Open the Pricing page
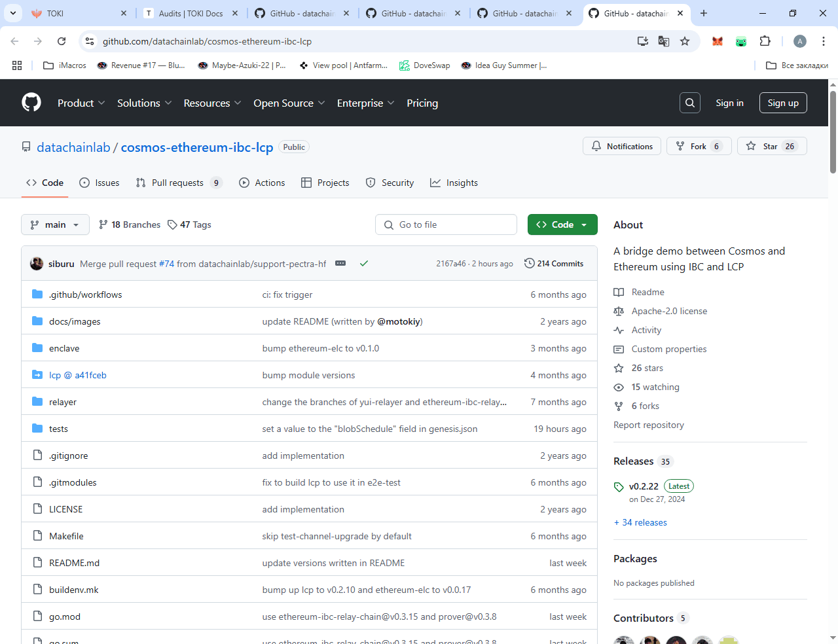The height and width of the screenshot is (644, 838). pos(422,103)
